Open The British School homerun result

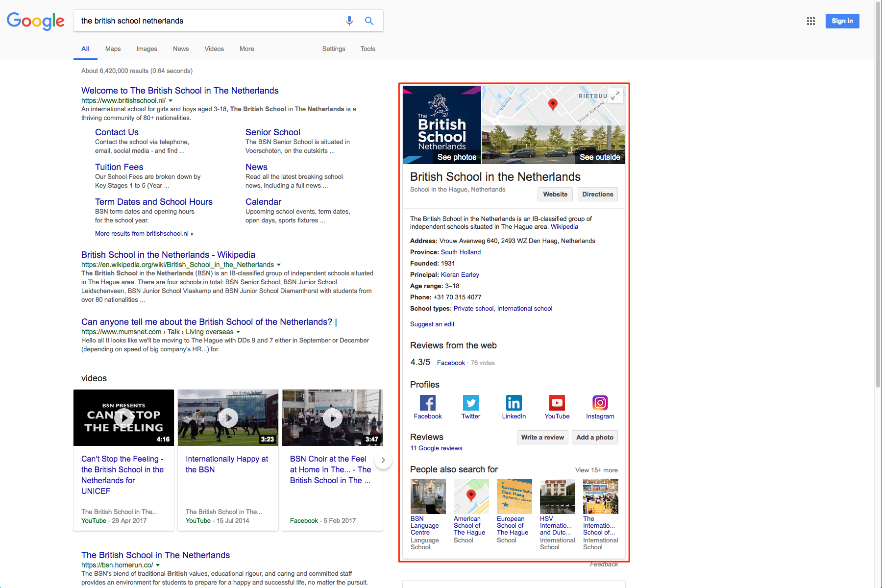(x=155, y=555)
